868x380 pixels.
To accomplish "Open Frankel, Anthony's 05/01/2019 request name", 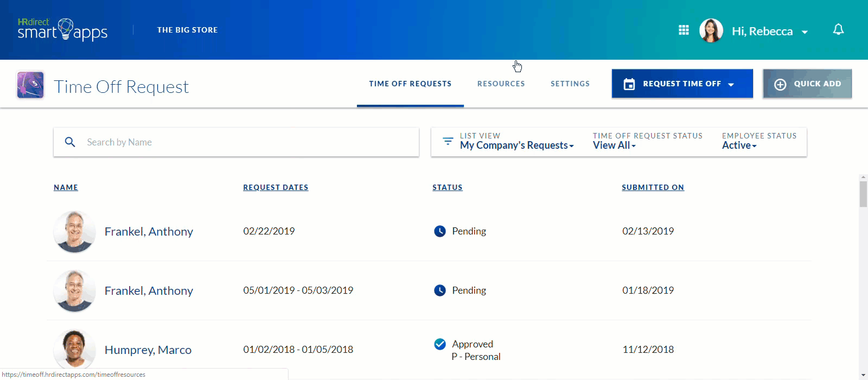I will click(149, 291).
